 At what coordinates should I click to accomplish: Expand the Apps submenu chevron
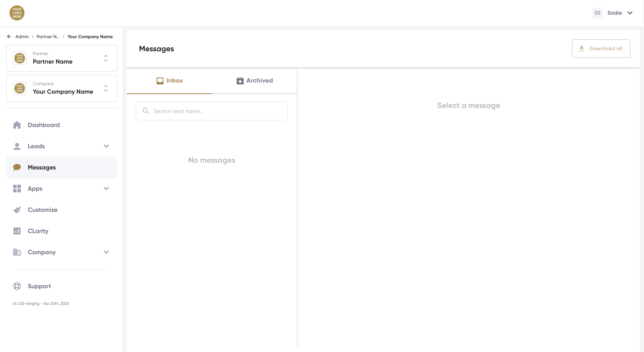tap(106, 189)
